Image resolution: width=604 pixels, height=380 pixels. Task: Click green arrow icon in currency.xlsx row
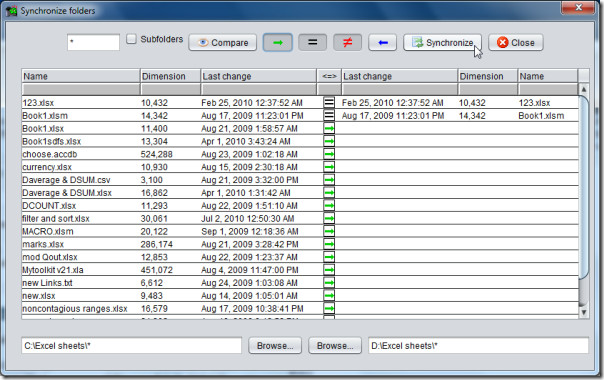(x=329, y=167)
